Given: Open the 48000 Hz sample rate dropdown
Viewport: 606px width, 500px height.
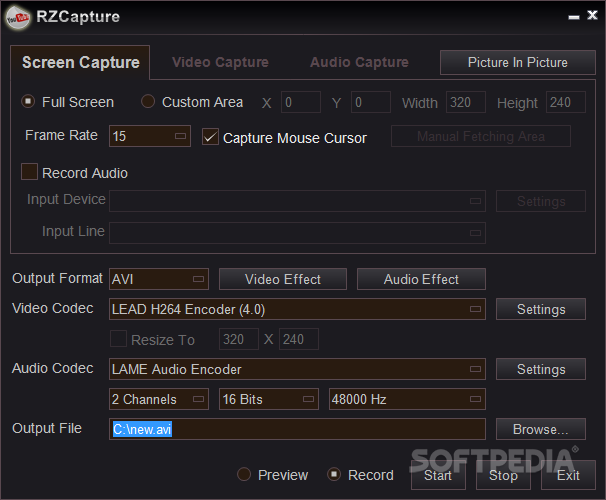Looking at the screenshot, I should pyautogui.click(x=407, y=399).
